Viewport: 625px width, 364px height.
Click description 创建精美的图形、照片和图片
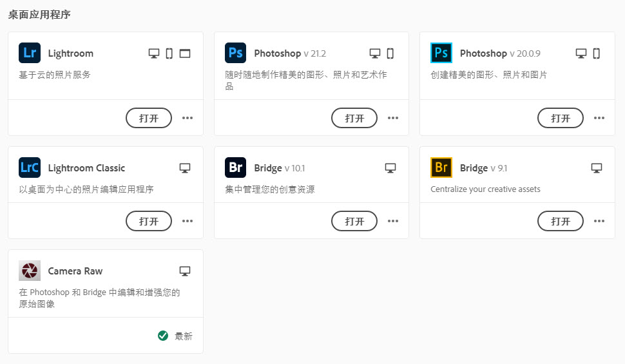coord(488,75)
